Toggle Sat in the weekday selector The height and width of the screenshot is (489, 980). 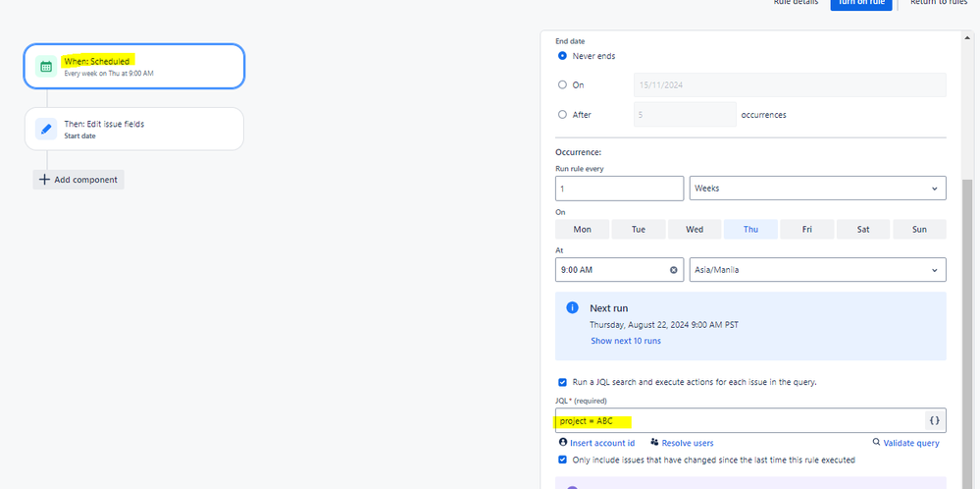[863, 230]
